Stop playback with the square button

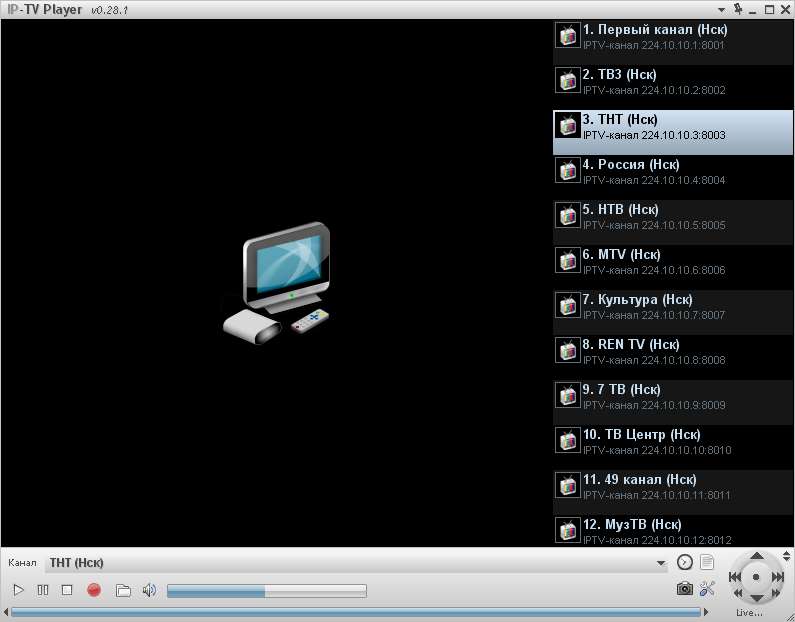tap(67, 590)
